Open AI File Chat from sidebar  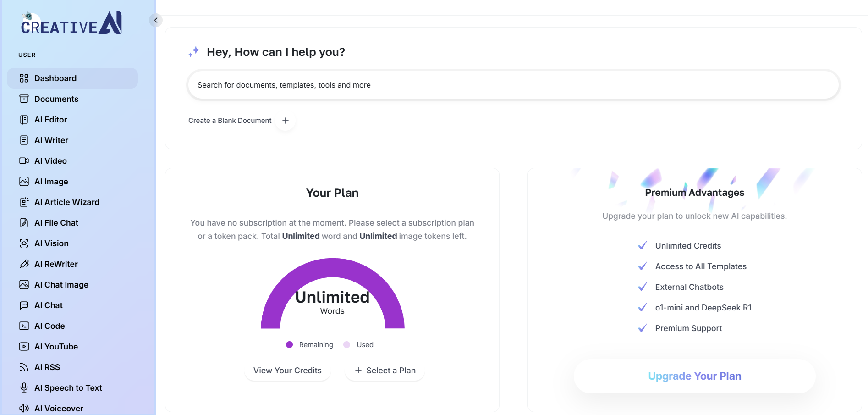(72, 223)
